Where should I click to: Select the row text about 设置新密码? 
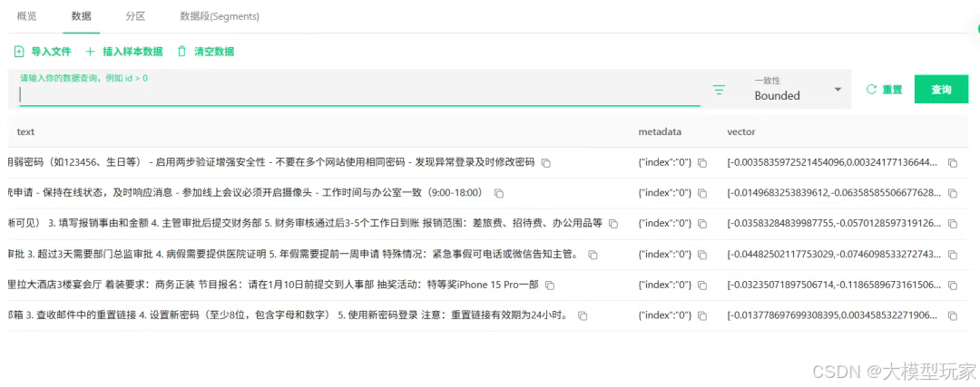[x=289, y=315]
